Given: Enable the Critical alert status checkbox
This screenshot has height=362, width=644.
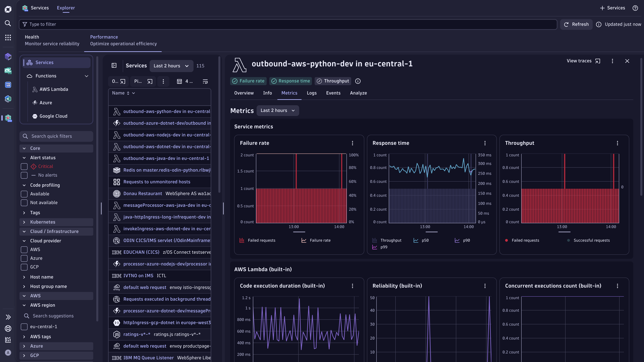Looking at the screenshot, I should click(x=24, y=166).
